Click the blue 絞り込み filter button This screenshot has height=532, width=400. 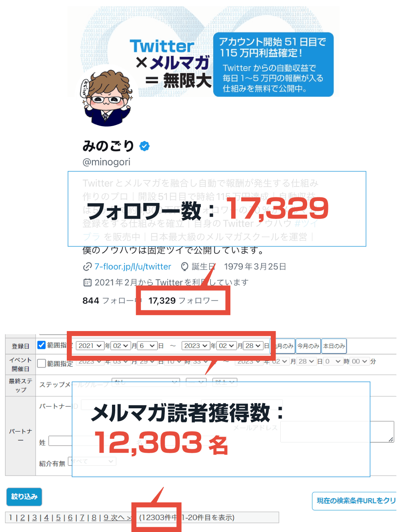(x=24, y=497)
